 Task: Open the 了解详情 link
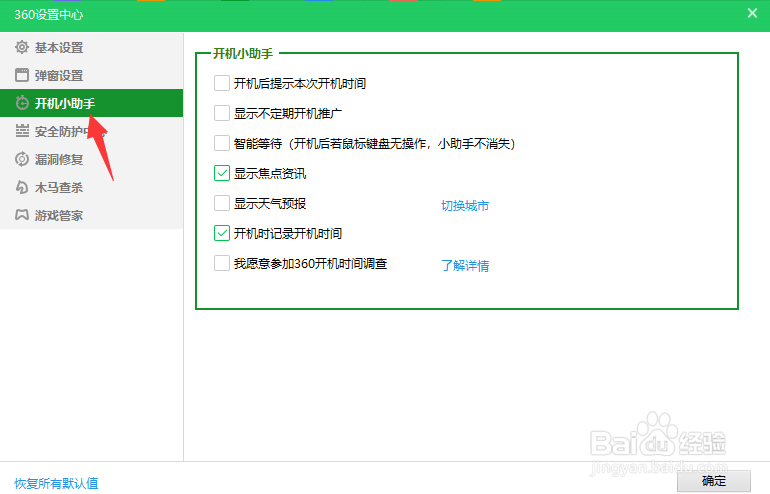pyautogui.click(x=465, y=266)
